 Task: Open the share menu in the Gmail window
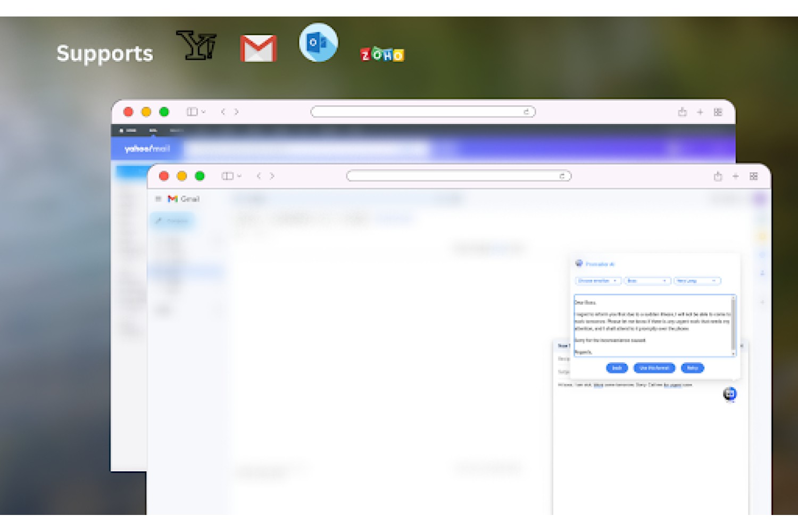click(x=718, y=176)
